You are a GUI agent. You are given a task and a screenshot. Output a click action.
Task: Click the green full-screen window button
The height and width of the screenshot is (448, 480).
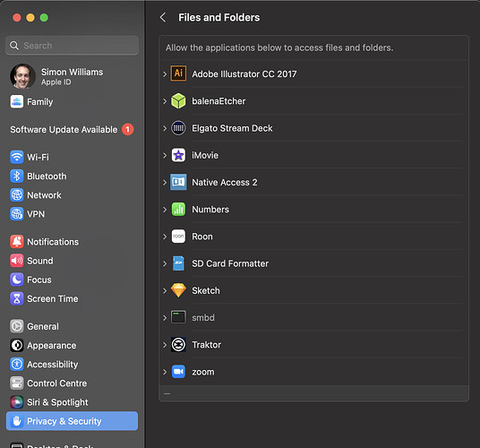(44, 17)
